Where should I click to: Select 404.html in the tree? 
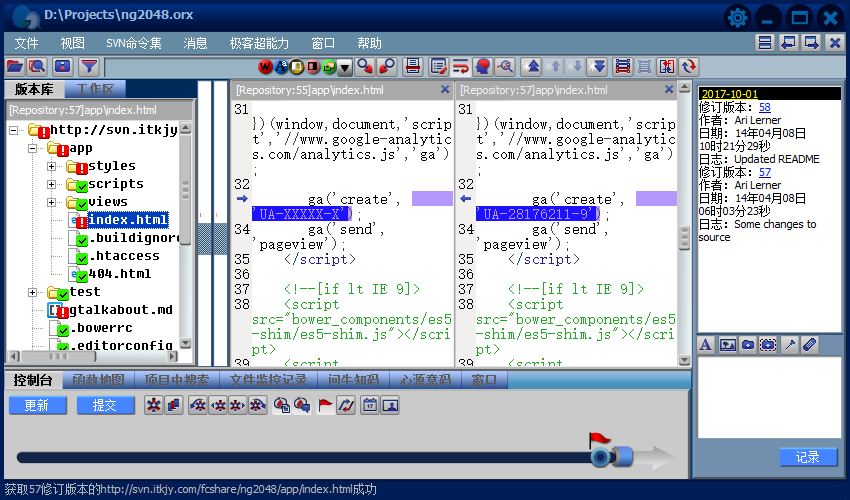pos(120,274)
